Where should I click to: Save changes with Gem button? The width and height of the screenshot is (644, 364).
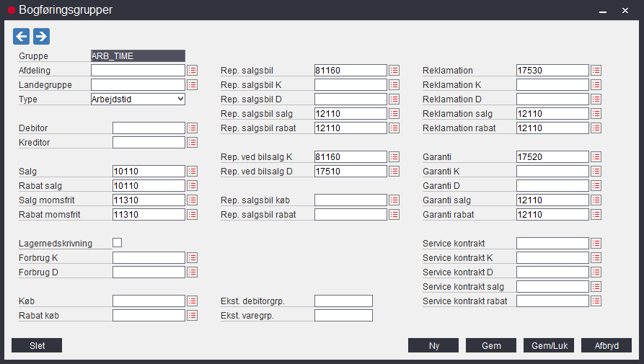[x=491, y=345]
